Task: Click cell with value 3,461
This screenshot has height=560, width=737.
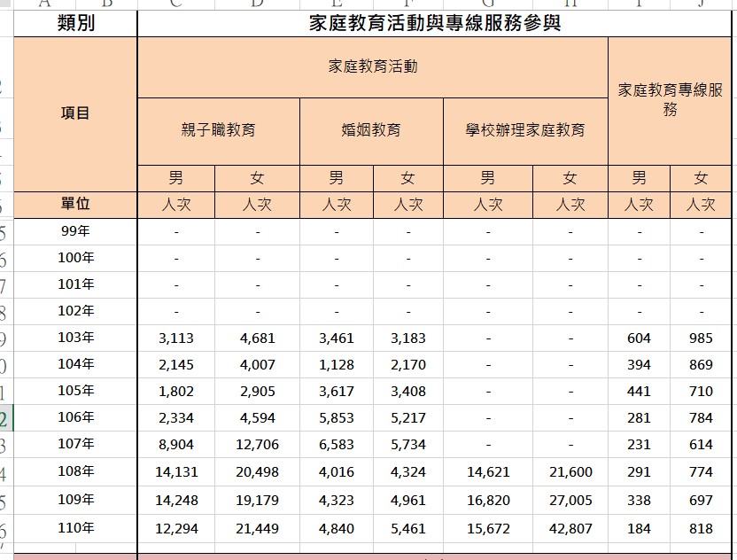Action: [x=337, y=338]
